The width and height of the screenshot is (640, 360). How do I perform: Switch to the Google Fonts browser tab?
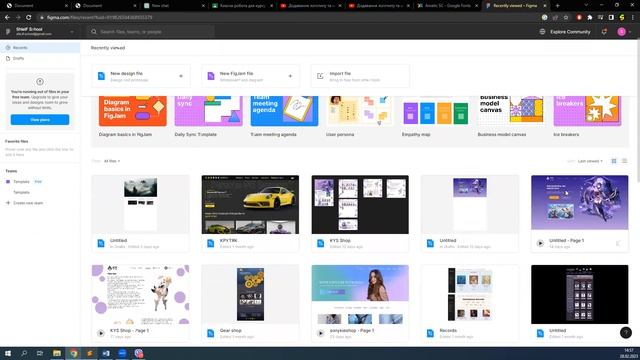point(448,6)
